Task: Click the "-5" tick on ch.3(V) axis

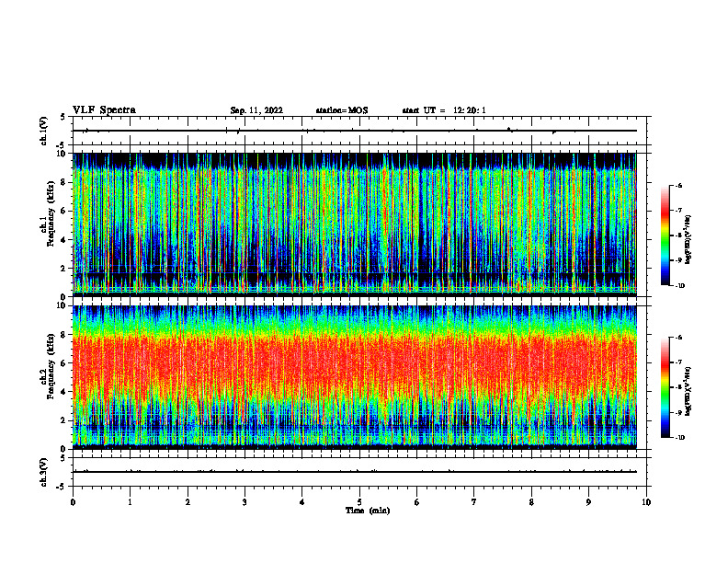Action: 62,487
